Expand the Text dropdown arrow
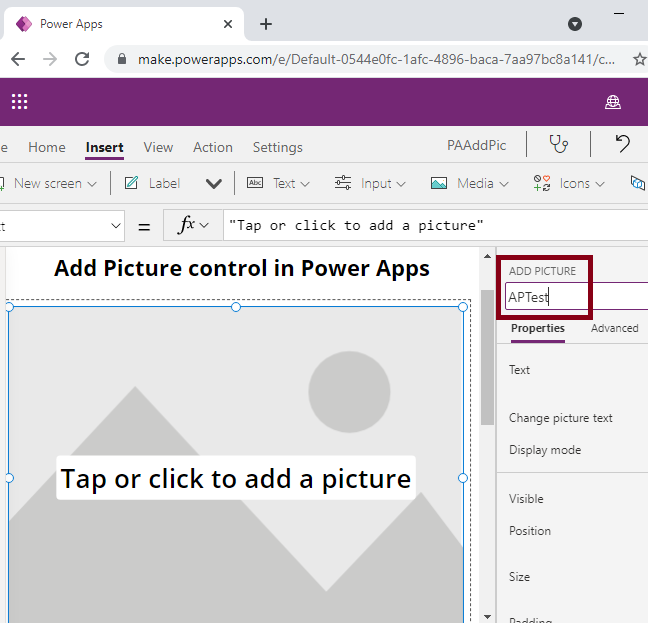The width and height of the screenshot is (648, 623). (305, 184)
